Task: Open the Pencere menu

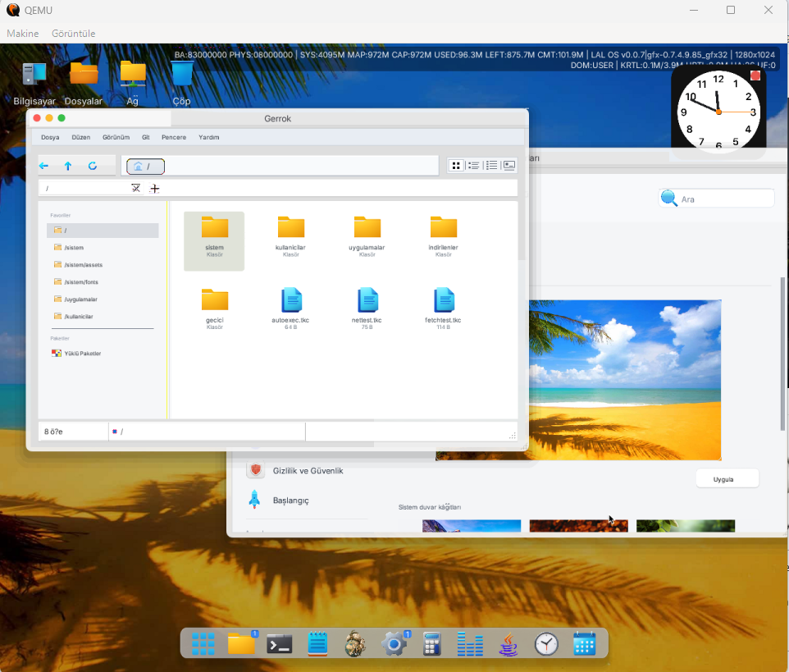Action: click(174, 137)
